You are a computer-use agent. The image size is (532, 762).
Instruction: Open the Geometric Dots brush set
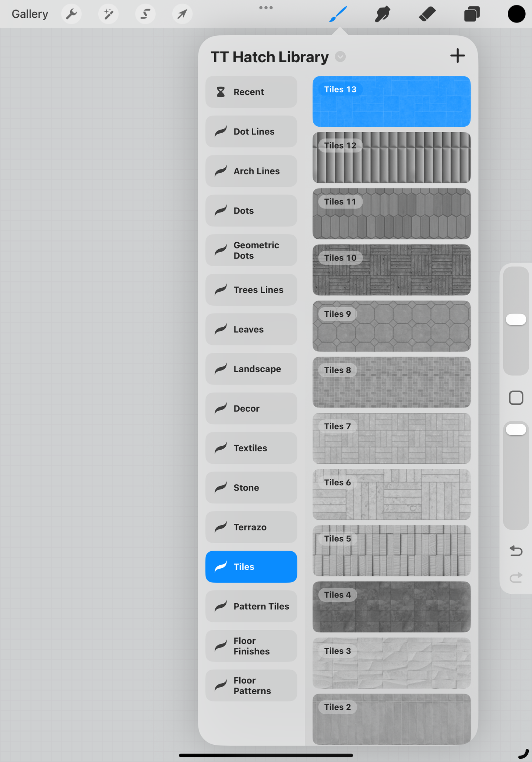251,250
